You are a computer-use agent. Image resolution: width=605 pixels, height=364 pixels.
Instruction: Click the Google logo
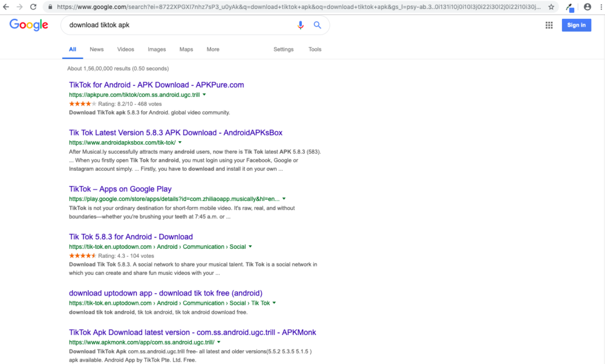29,25
